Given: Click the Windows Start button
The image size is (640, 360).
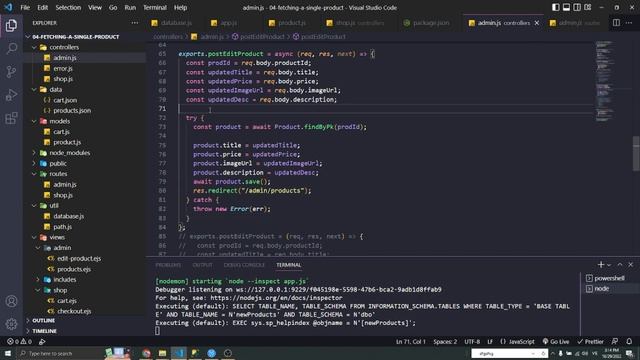Looking at the screenshot, I should (8, 353).
